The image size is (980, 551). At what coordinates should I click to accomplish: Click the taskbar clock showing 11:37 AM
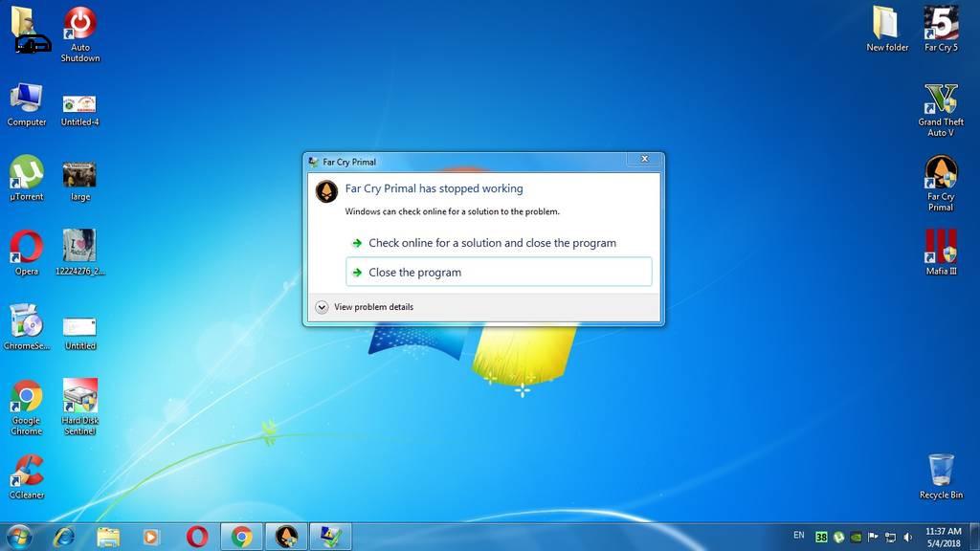coord(944,537)
